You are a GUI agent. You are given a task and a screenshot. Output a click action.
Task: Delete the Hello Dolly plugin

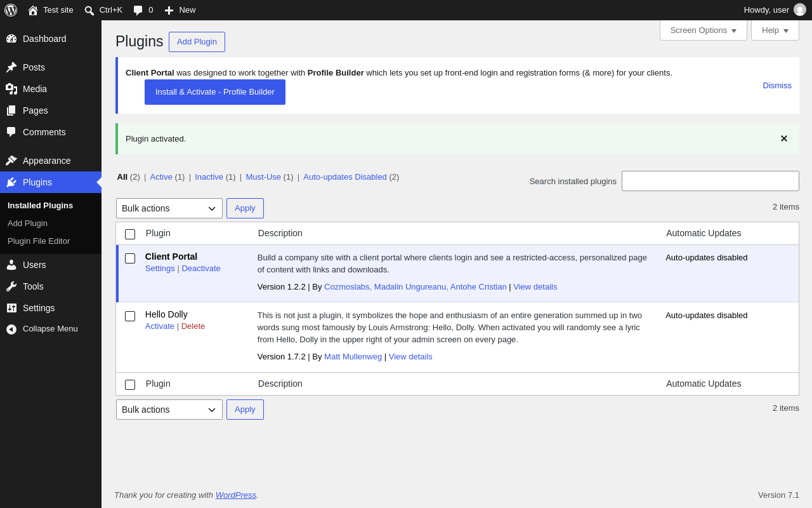(193, 326)
